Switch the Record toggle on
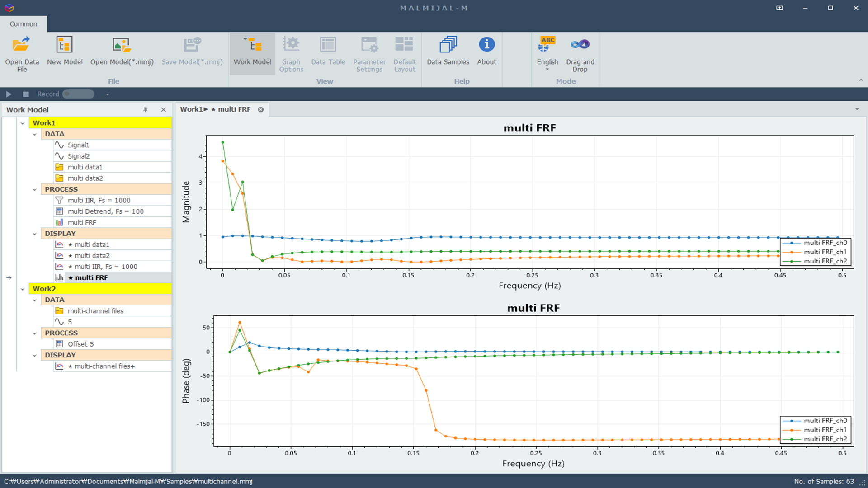 [x=78, y=94]
